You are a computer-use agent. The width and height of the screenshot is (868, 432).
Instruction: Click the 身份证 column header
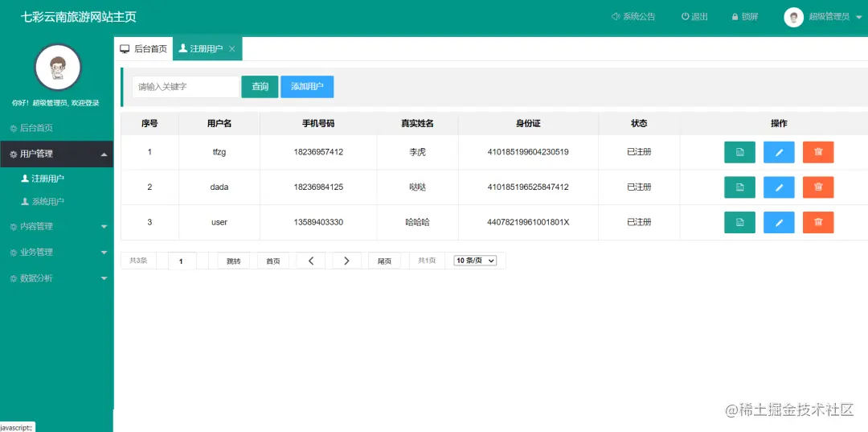[x=528, y=124]
